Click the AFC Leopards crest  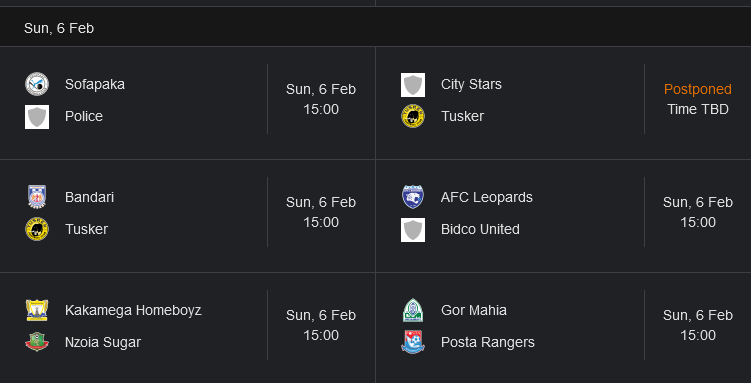tap(413, 197)
